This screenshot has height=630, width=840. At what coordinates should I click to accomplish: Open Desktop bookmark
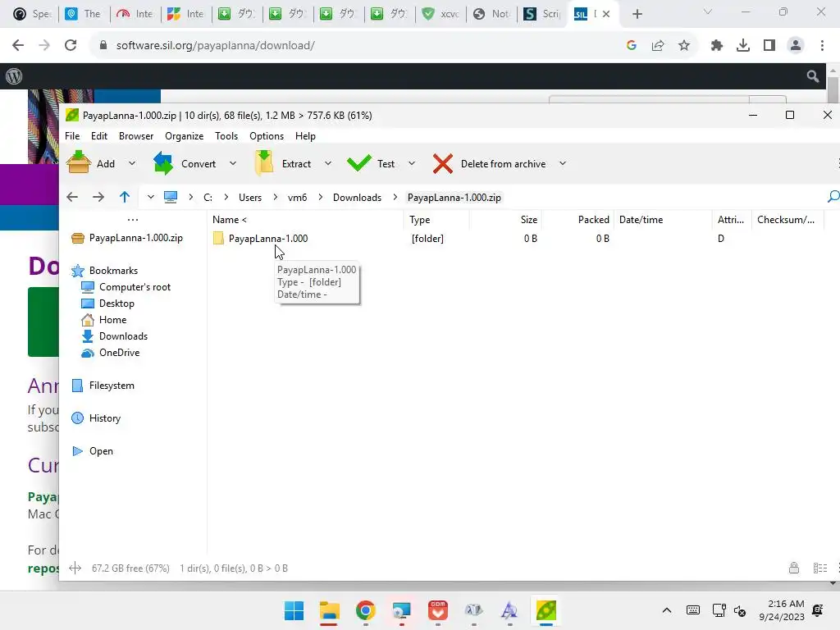pos(116,304)
